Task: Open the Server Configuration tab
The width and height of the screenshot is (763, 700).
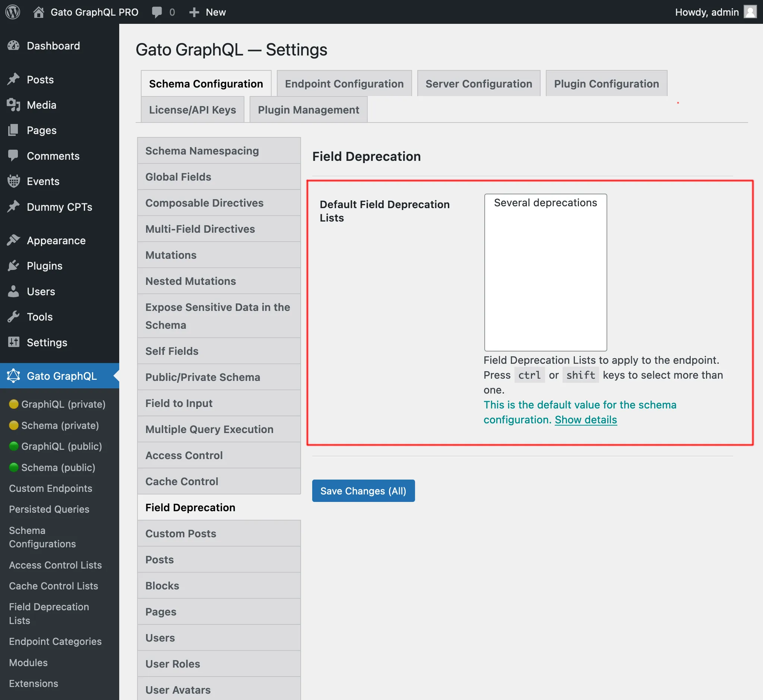Action: tap(479, 83)
